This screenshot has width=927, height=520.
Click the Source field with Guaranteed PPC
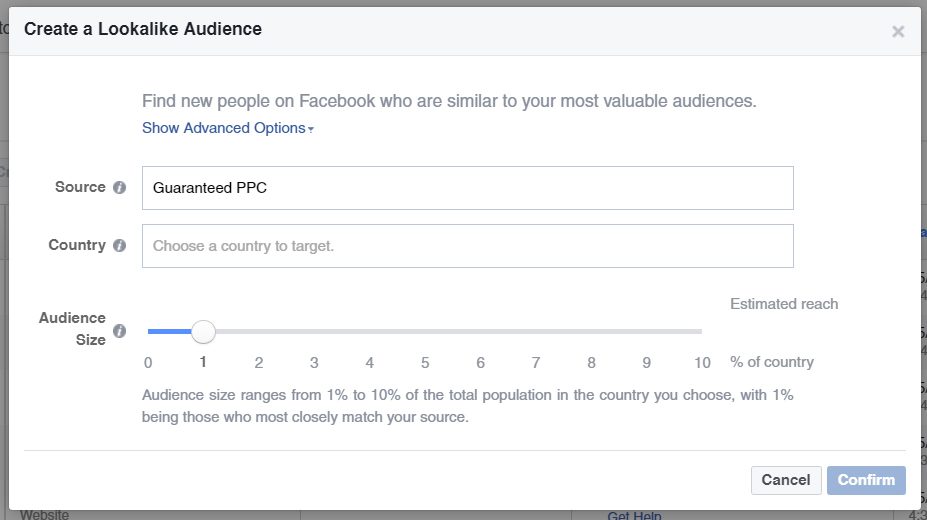[468, 188]
